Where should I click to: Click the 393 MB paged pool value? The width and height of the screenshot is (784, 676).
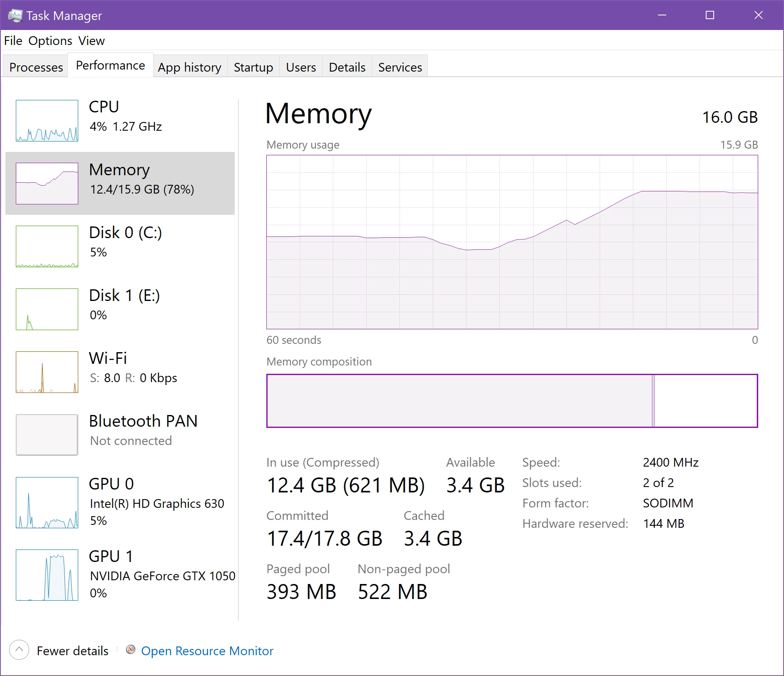(x=301, y=592)
